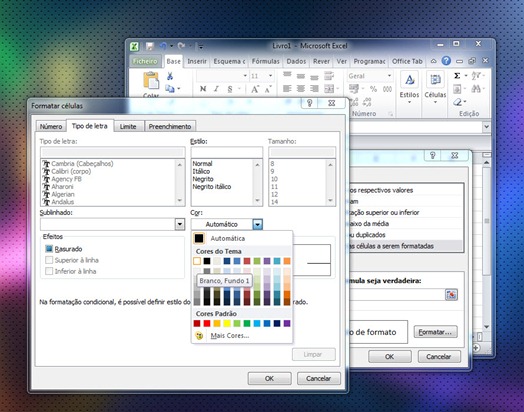Screen dimensions: 524x412
Task: Select yellow swatch in Cores Padrão
Action: coord(227,323)
